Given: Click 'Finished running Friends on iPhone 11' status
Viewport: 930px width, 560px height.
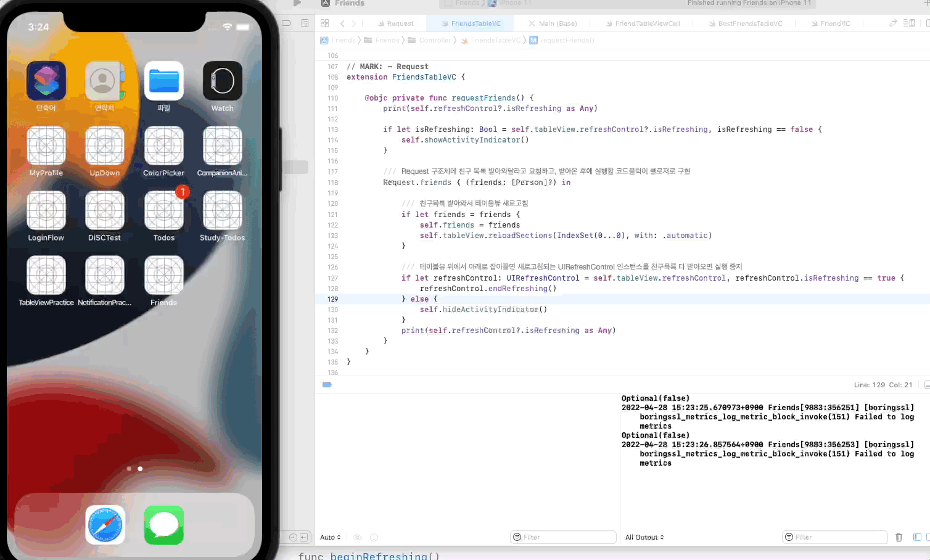Looking at the screenshot, I should point(749,3).
